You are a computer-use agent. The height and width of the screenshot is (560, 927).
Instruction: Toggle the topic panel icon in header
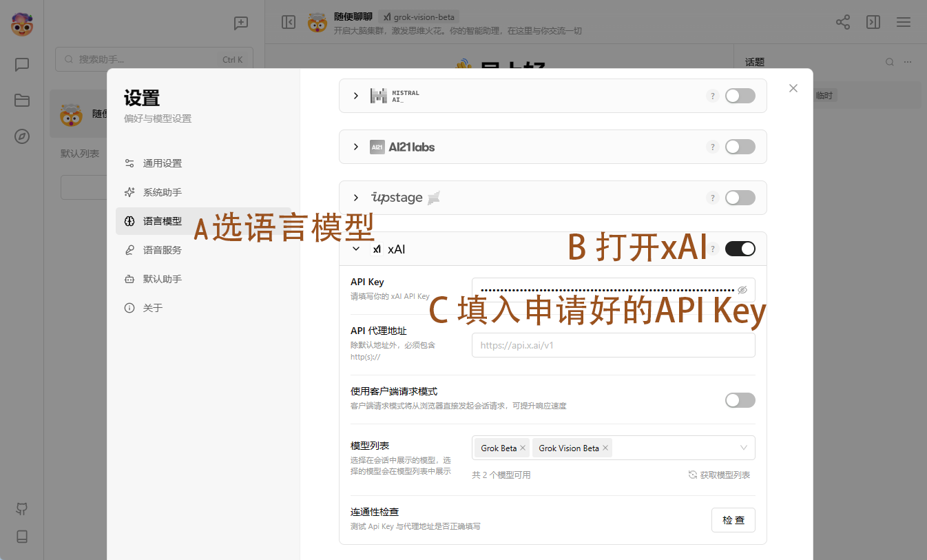(873, 22)
